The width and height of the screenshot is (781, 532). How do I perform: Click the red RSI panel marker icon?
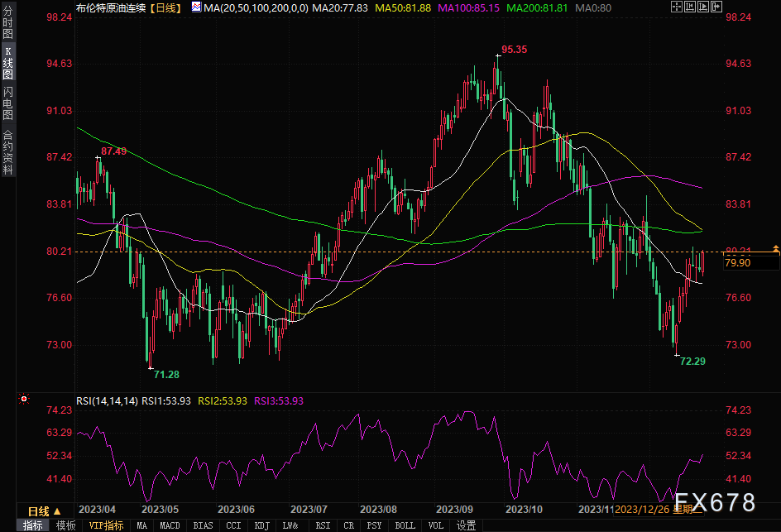point(23,399)
